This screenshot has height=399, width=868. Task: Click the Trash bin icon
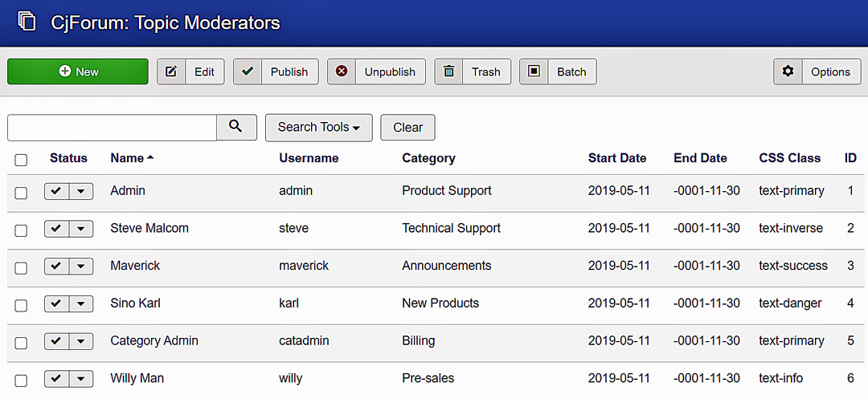[449, 71]
